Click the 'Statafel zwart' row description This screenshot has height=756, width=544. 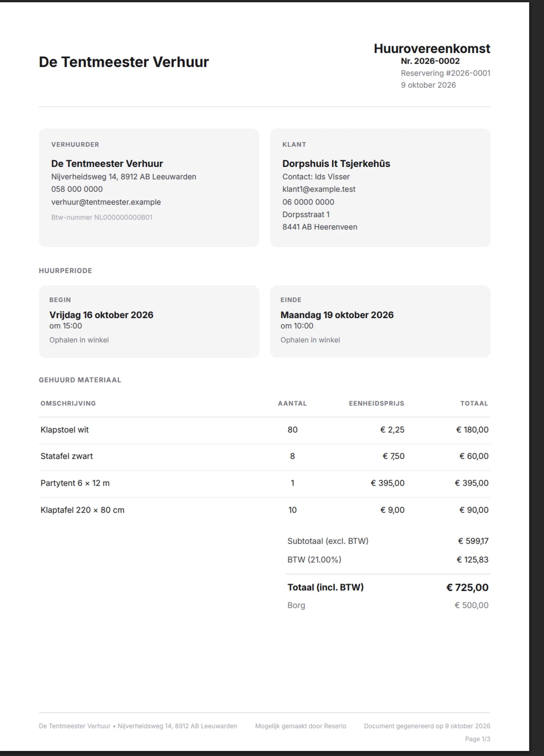click(67, 456)
